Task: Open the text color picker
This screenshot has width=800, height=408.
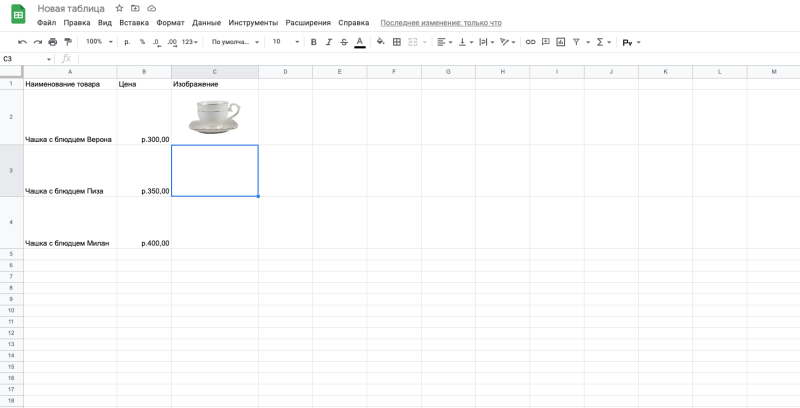Action: coord(360,42)
